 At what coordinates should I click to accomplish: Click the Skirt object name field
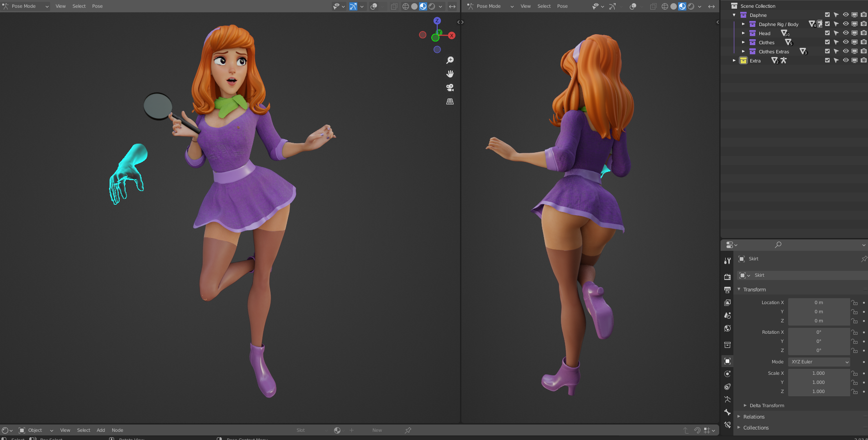(x=810, y=275)
